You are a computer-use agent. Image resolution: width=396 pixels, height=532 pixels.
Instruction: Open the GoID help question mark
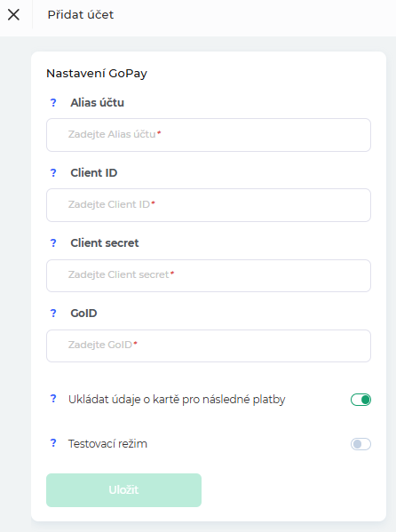click(53, 313)
